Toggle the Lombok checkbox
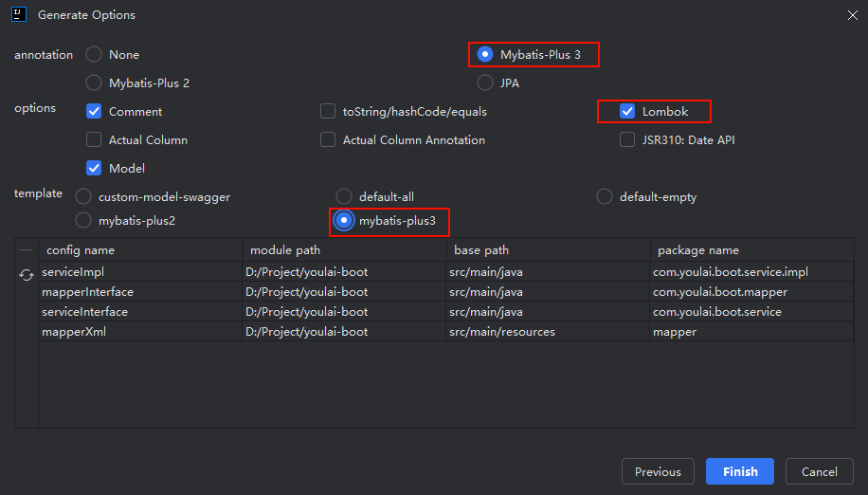The image size is (868, 495). [627, 111]
